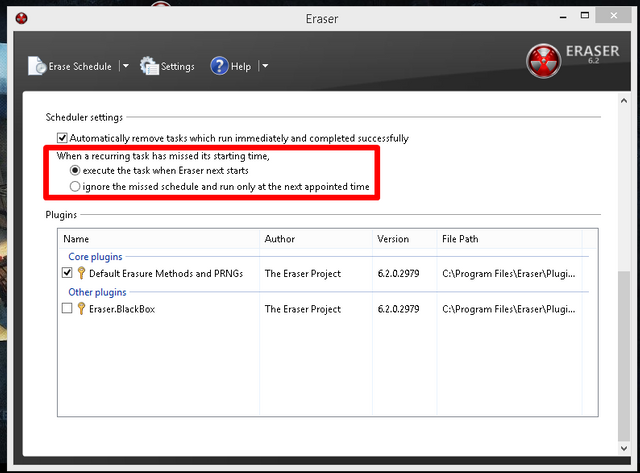640x473 pixels.
Task: Sort plugins by File Path column header
Action: click(509, 239)
